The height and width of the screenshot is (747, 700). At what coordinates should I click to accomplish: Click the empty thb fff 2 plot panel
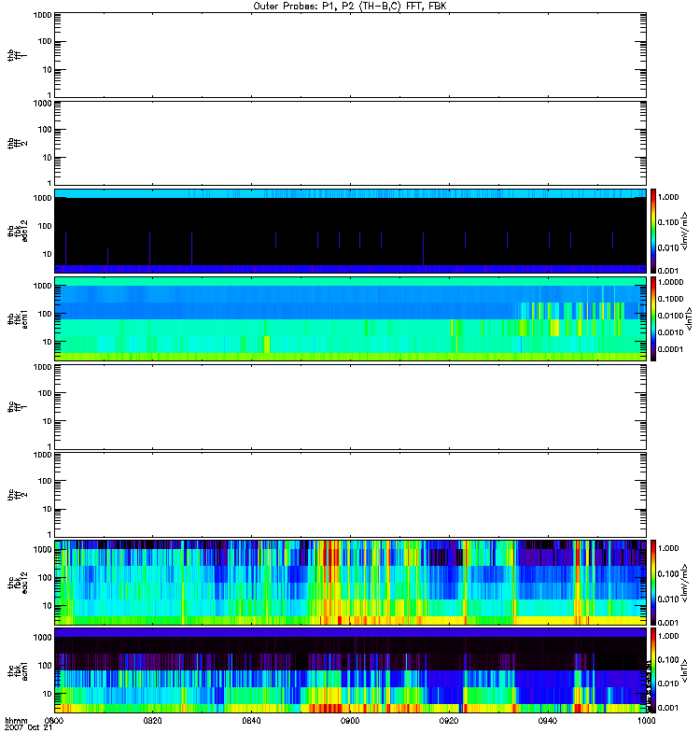click(350, 144)
